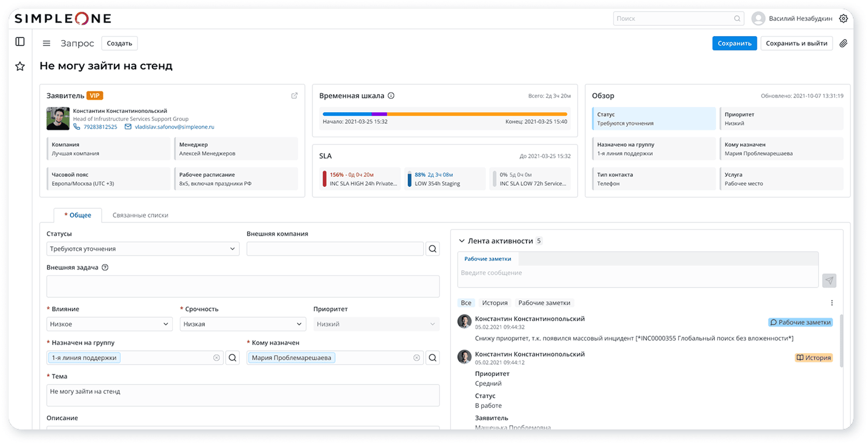
Task: Open applicant record via external link icon
Action: tap(294, 96)
